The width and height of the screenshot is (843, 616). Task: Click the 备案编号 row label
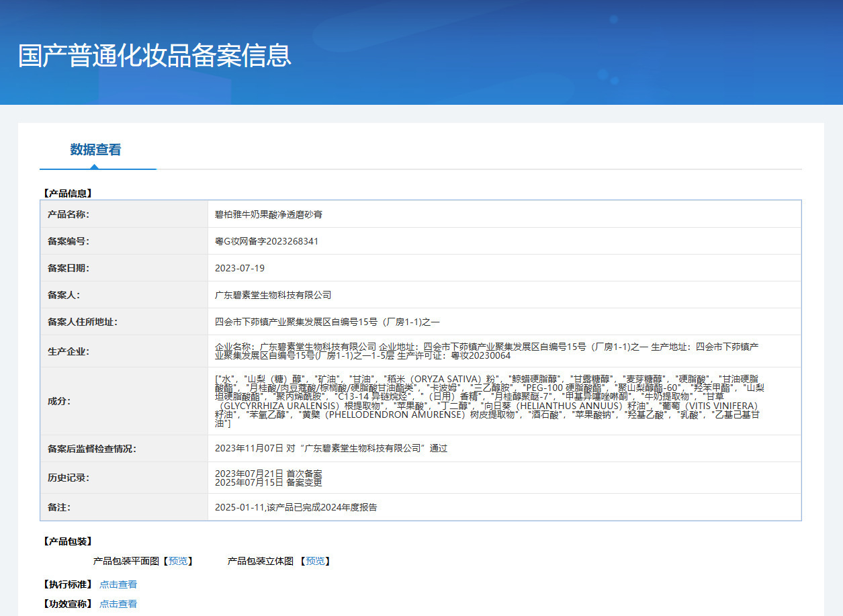(69, 241)
